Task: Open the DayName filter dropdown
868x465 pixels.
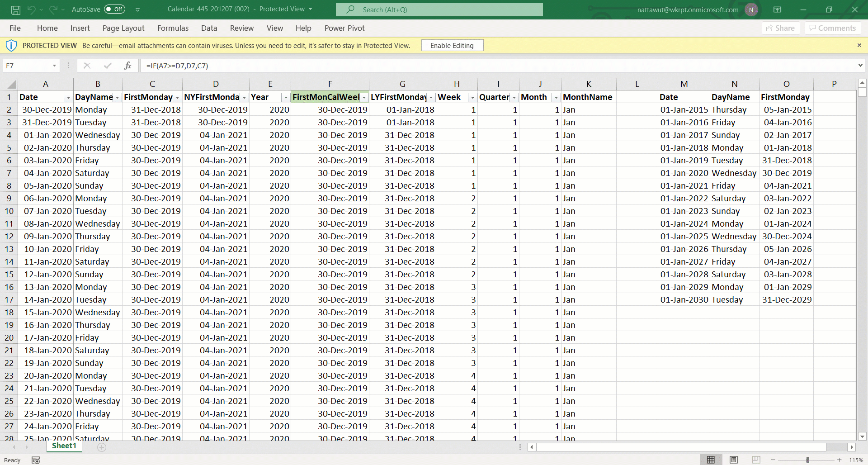Action: [x=117, y=98]
